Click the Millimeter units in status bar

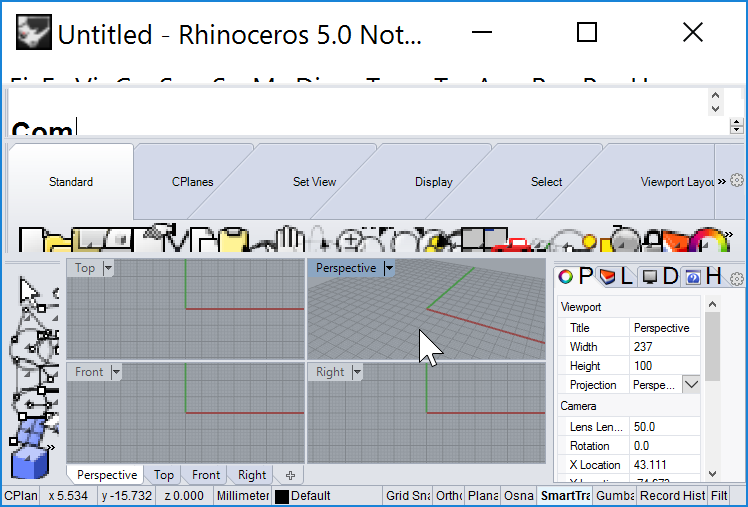pos(243,496)
